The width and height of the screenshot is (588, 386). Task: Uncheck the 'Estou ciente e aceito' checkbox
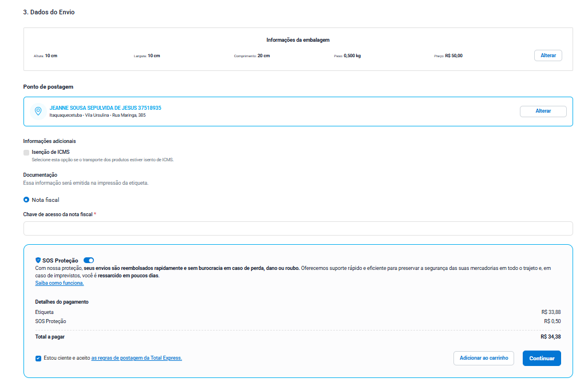pos(38,358)
